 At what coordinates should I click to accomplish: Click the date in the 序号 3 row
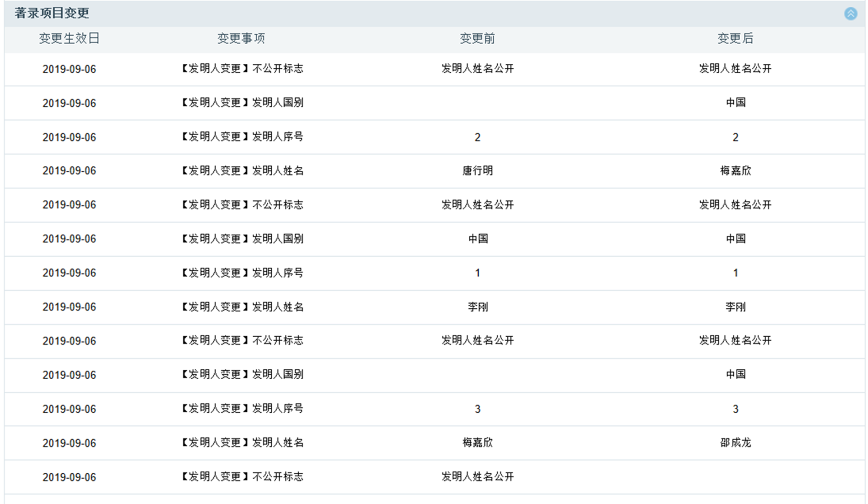pos(69,409)
